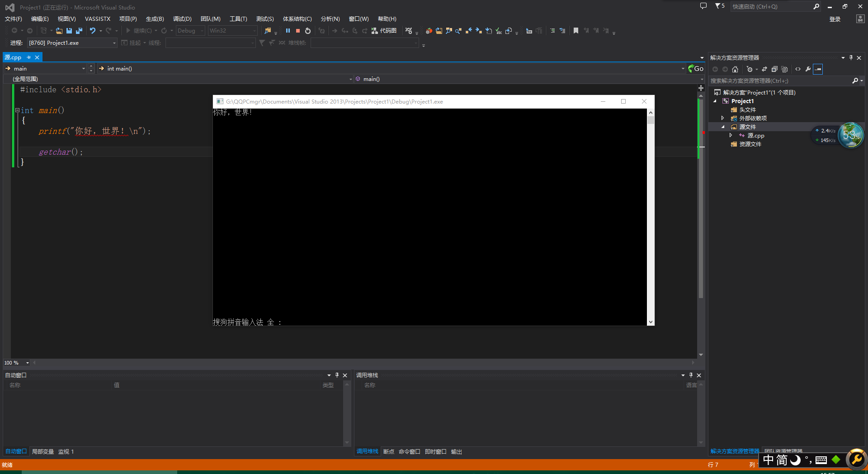Click Properties wrench icon in Solution Explorer
This screenshot has width=868, height=474.
(808, 69)
